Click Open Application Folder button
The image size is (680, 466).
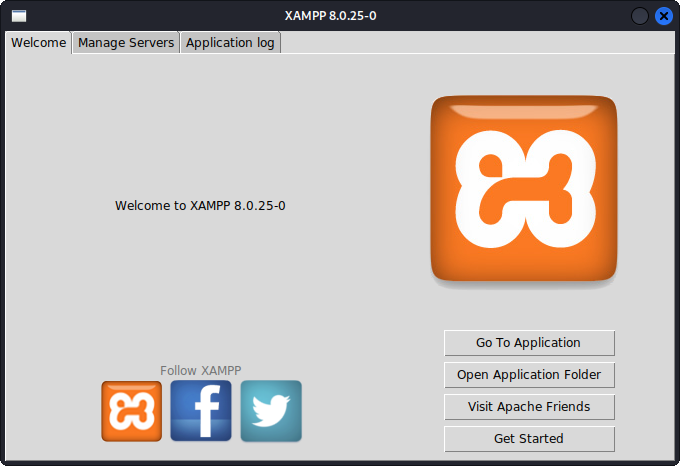pos(529,375)
